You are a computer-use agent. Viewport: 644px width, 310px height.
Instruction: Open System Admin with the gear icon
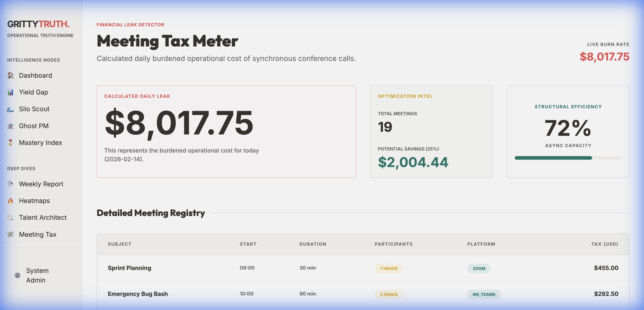pos(17,275)
